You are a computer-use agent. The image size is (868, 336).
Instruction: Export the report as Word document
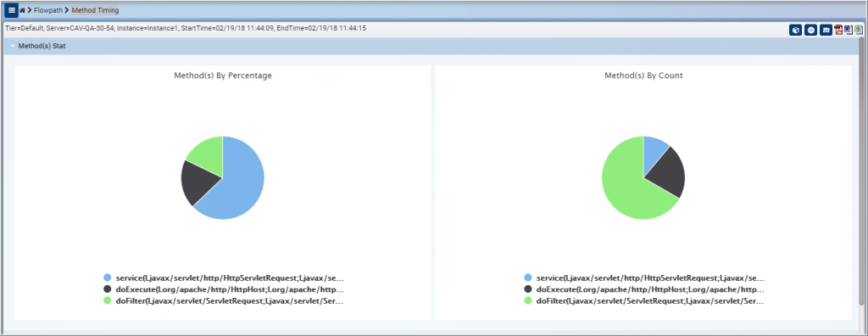point(848,30)
